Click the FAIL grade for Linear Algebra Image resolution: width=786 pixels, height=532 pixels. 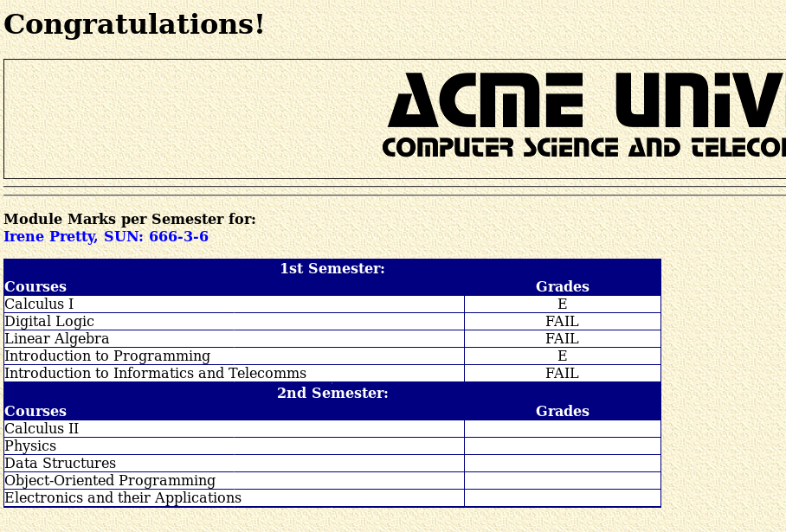562,339
